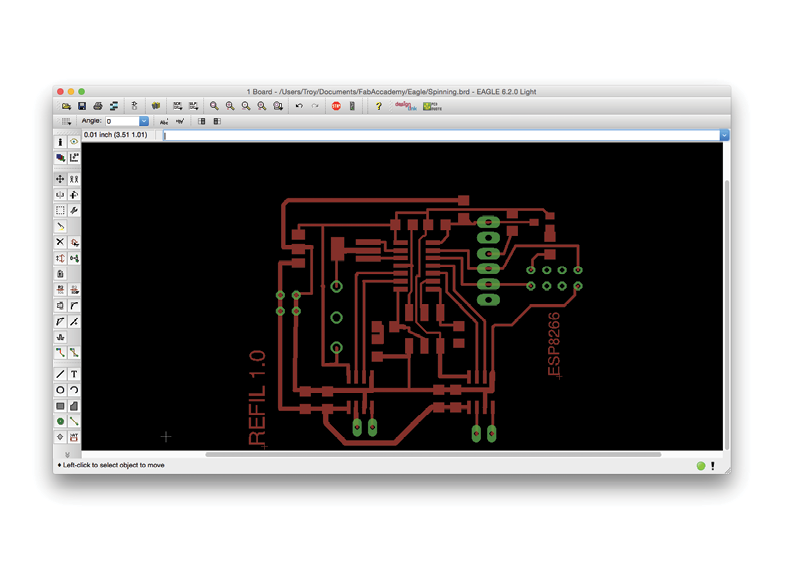Click the Save board icon
This screenshot has height=575, width=788.
point(82,106)
